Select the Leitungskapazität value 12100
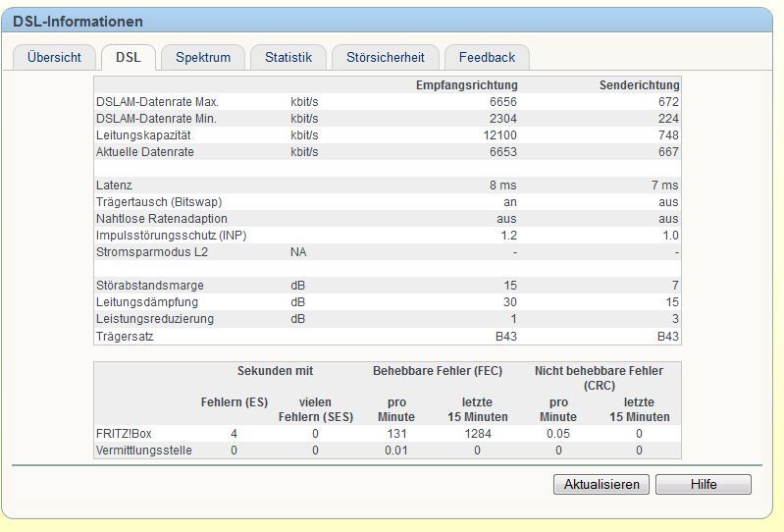Viewport: 784px width, 532px height. tap(500, 135)
